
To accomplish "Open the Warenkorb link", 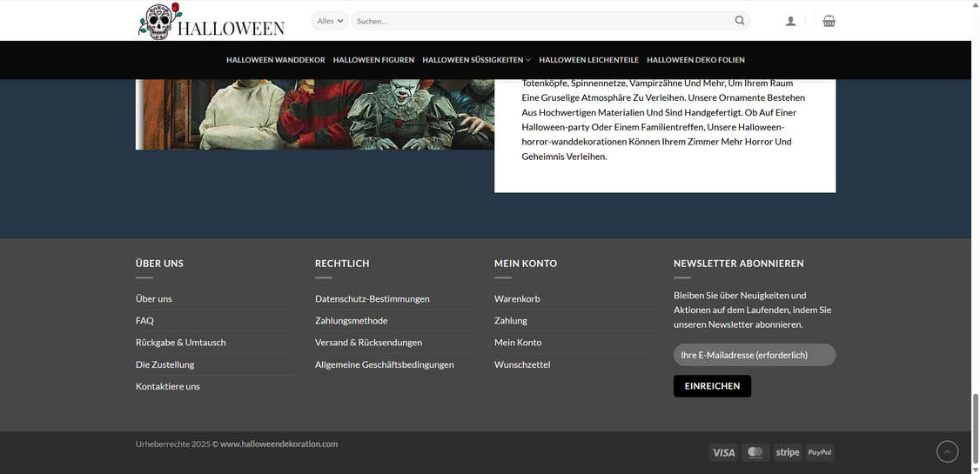I will 517,298.
